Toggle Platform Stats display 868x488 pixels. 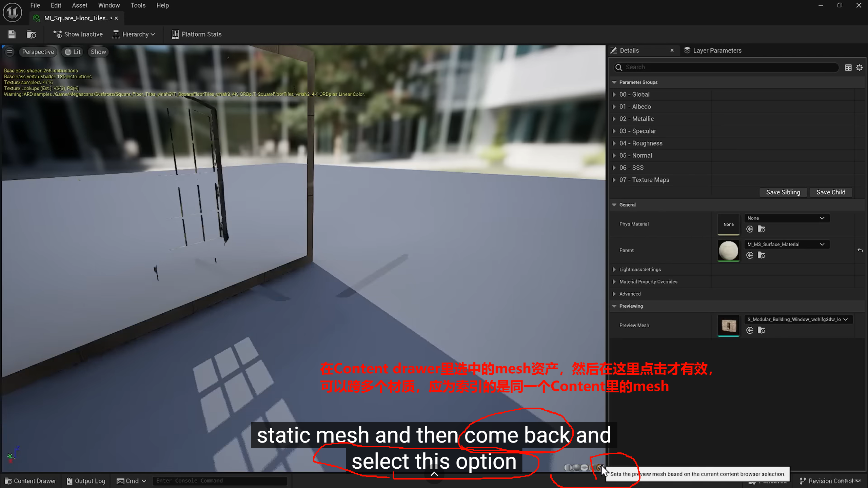(x=196, y=34)
